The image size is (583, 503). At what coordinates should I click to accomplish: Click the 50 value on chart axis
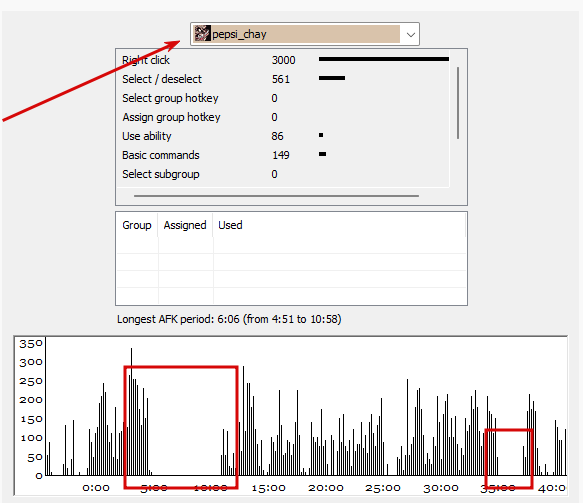[x=35, y=458]
